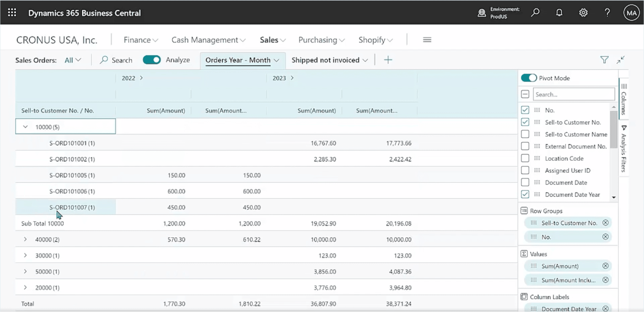The width and height of the screenshot is (644, 312).
Task: Open the help question mark icon
Action: click(607, 12)
